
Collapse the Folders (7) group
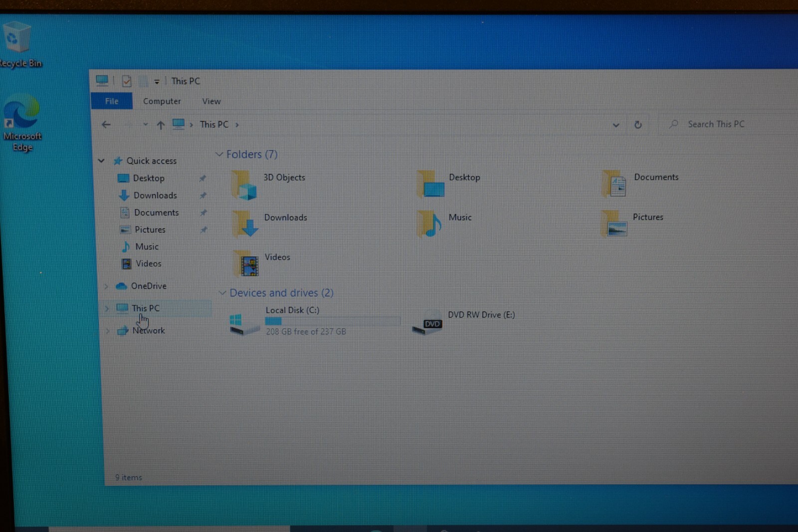[x=219, y=154]
